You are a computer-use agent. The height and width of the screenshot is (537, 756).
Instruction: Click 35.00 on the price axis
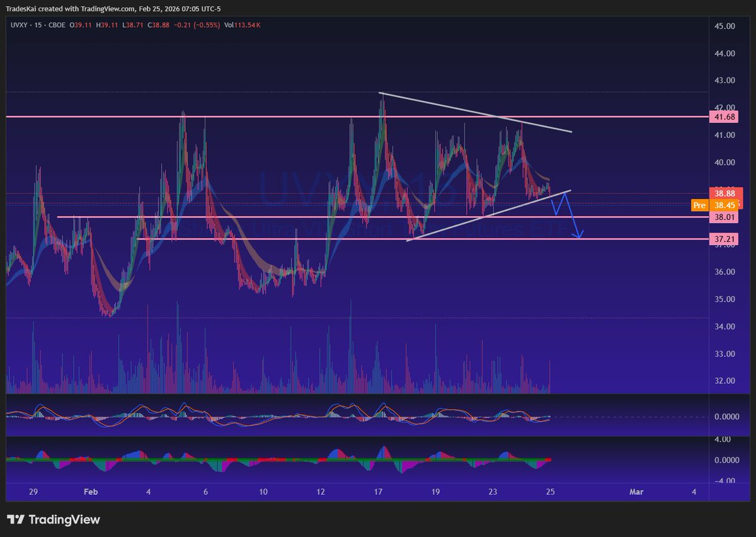pos(724,299)
